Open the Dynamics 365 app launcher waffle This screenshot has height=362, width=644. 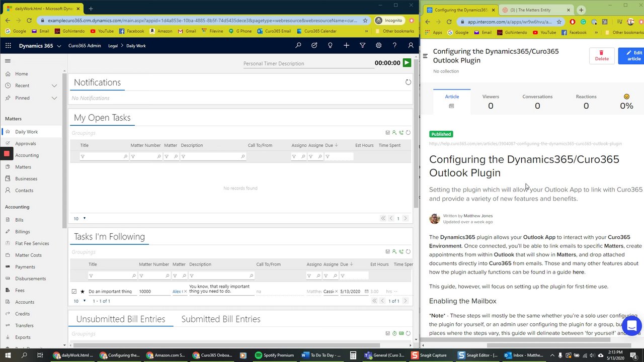8,45
